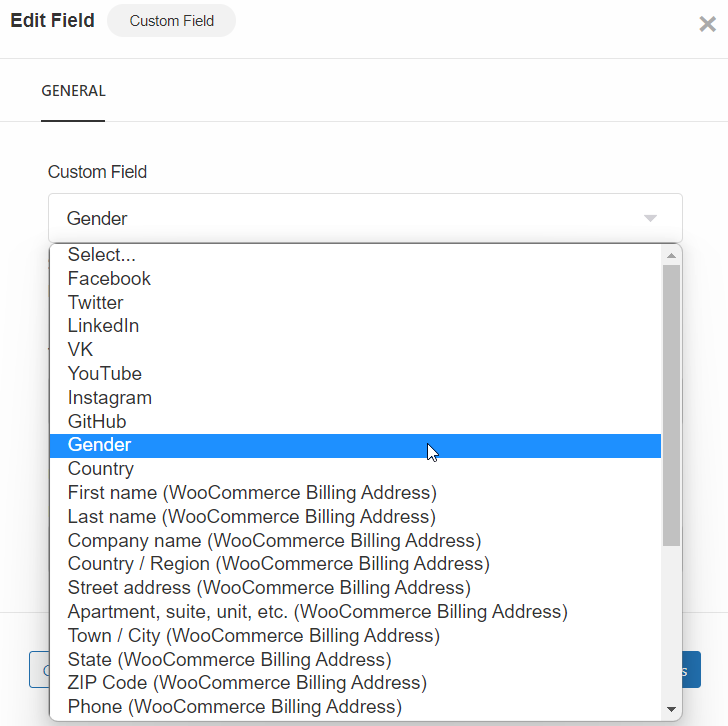728x726 pixels.
Task: Select Instagram from the options
Action: click(355, 398)
